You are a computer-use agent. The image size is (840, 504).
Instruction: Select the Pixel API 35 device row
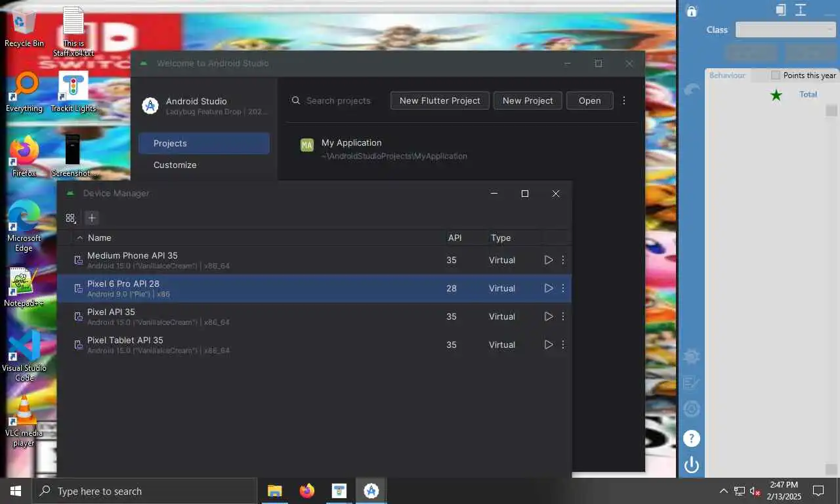[314, 316]
